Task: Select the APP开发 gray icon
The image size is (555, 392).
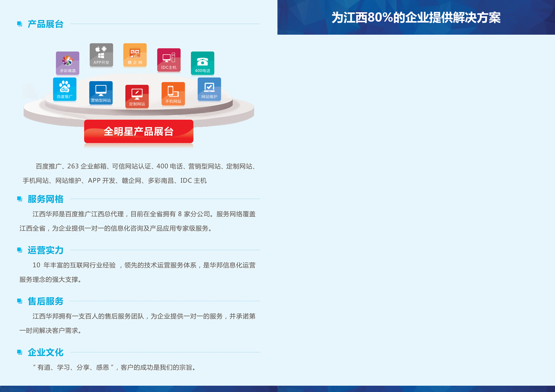Action: point(101,55)
